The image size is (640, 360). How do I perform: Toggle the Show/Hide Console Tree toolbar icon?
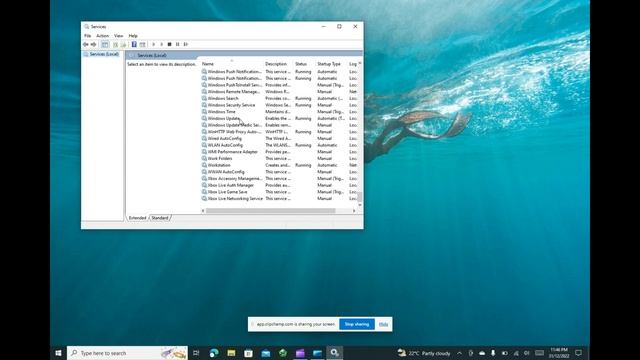coord(105,44)
